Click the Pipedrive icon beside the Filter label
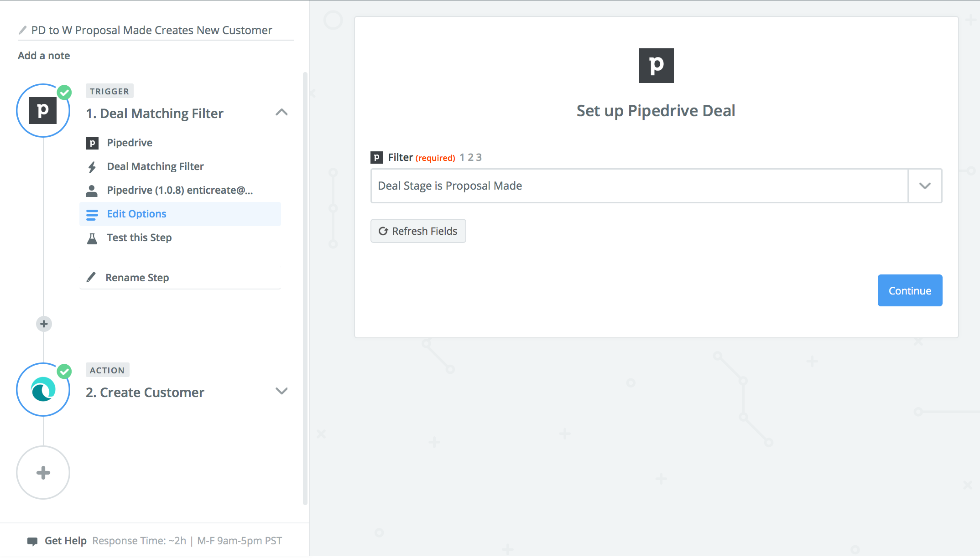 376,158
